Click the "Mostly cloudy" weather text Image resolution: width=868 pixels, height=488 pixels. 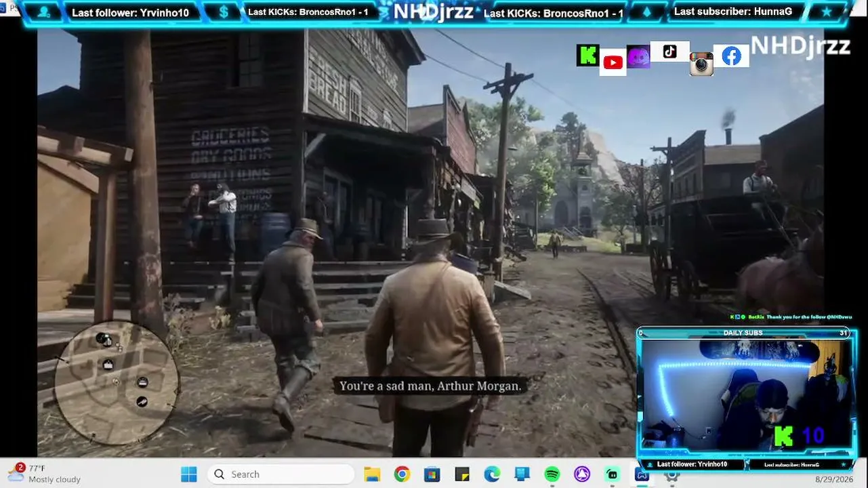(x=54, y=479)
